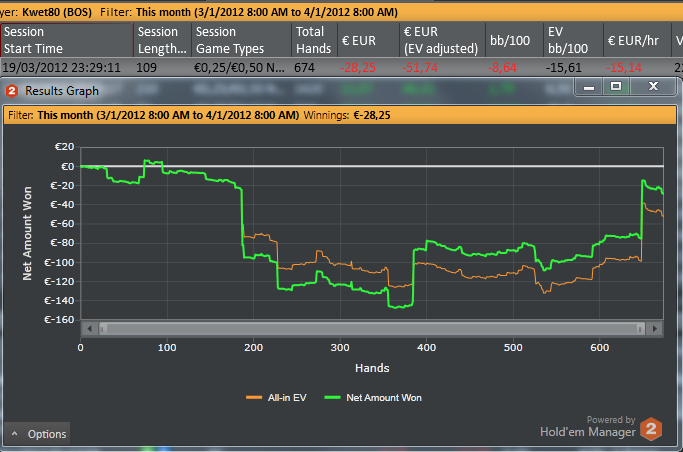The image size is (683, 452).
Task: Click the graph filter This month text
Action: [168, 115]
